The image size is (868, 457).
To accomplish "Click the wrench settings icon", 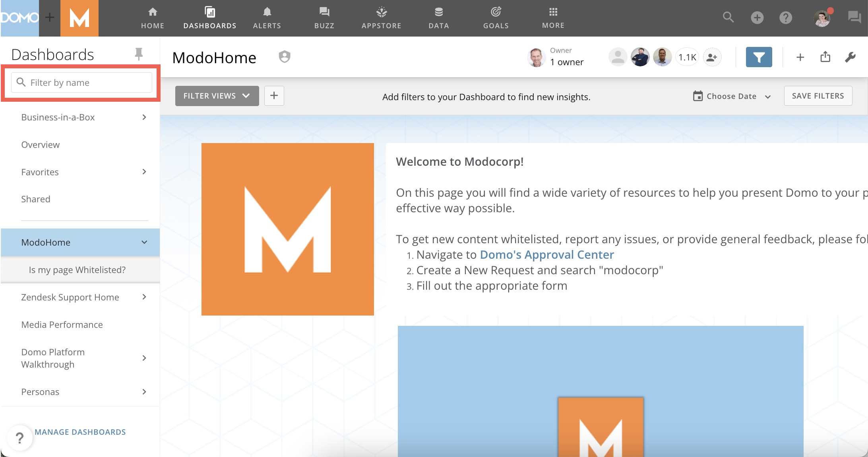I will tap(850, 57).
